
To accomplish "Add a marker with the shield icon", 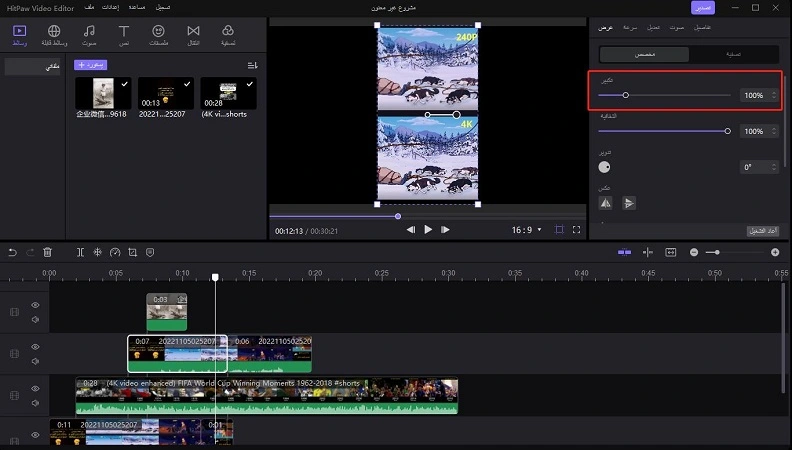I will click(150, 252).
